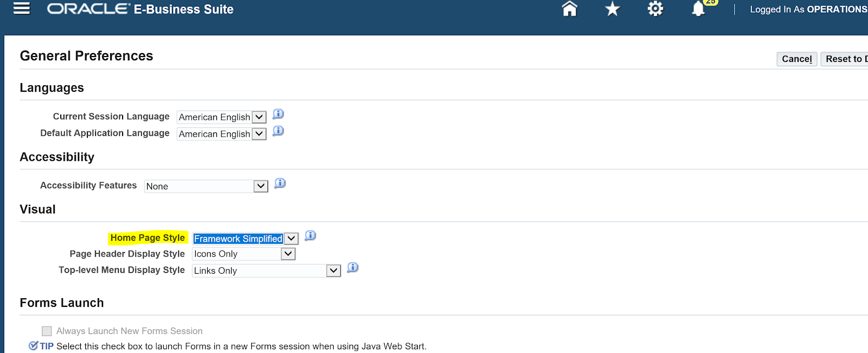The height and width of the screenshot is (353, 868).
Task: Open the Logged In As OPERATIONS menu
Action: (808, 9)
